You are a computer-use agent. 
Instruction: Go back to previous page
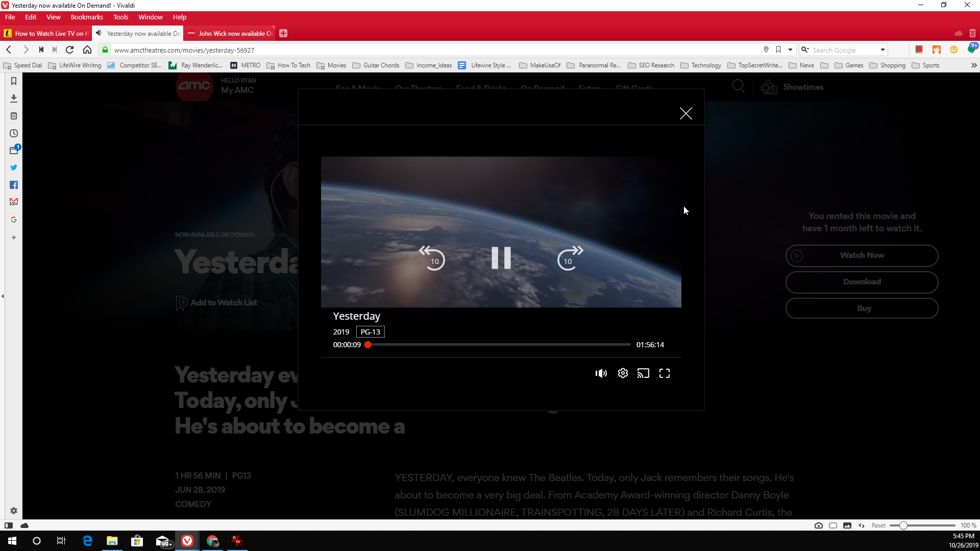pos(9,50)
